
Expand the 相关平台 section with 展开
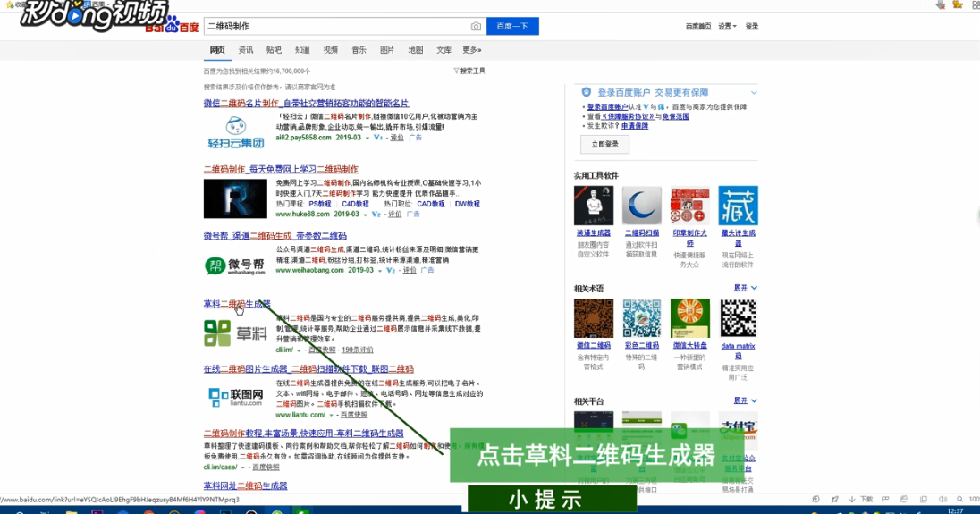point(745,400)
